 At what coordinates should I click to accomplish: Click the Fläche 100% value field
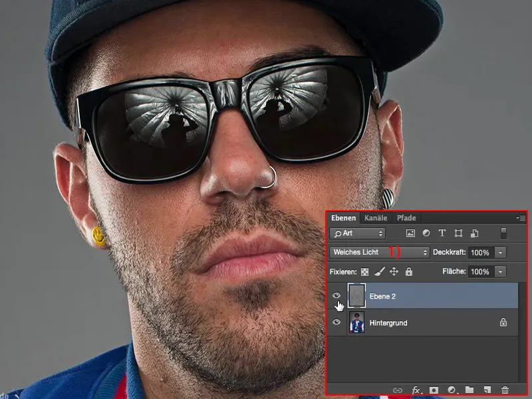pos(481,271)
